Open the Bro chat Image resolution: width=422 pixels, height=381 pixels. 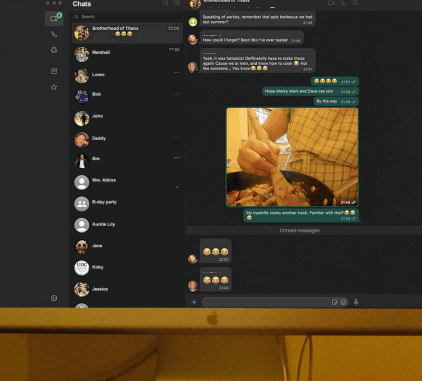pyautogui.click(x=127, y=161)
